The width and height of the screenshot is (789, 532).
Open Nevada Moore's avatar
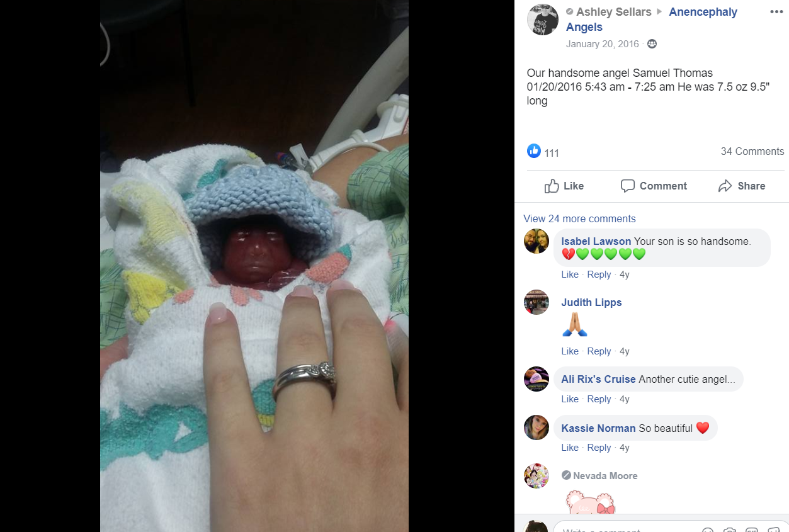pos(536,476)
